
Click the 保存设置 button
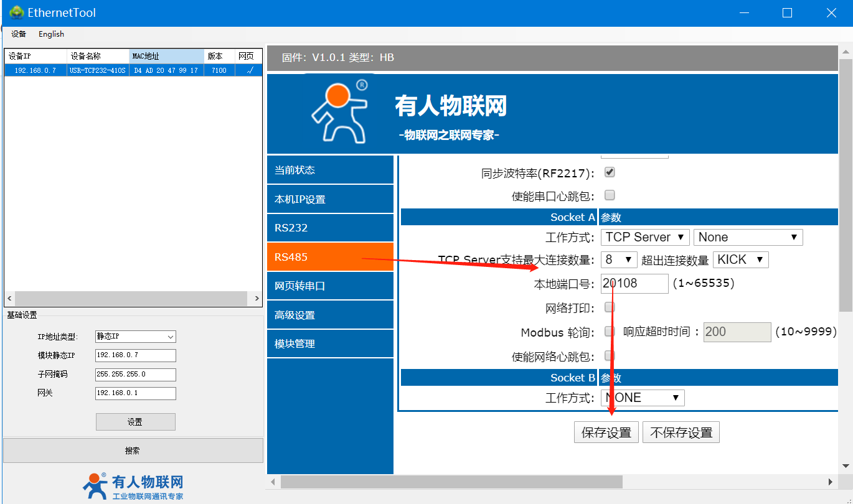tap(606, 432)
